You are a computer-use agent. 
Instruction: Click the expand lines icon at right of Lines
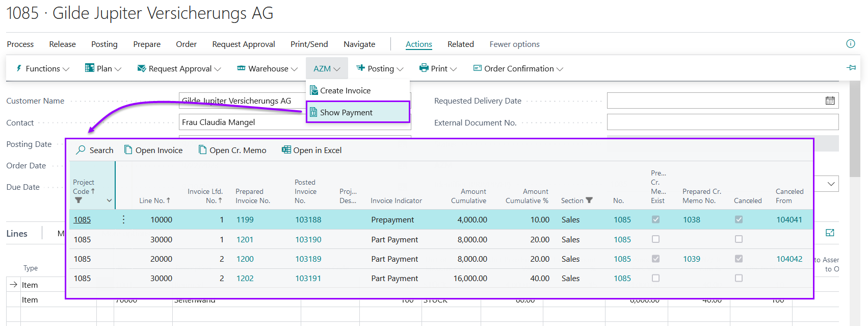coord(830,233)
